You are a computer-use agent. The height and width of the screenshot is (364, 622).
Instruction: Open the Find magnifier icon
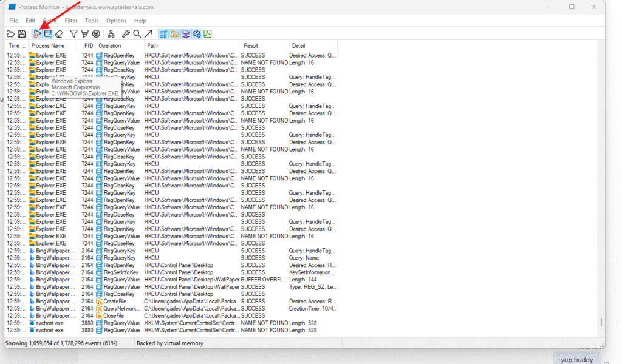(x=137, y=34)
